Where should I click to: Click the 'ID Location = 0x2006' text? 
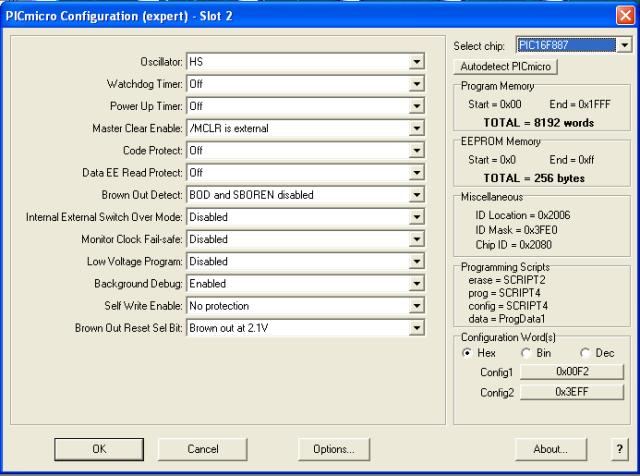coord(523,215)
